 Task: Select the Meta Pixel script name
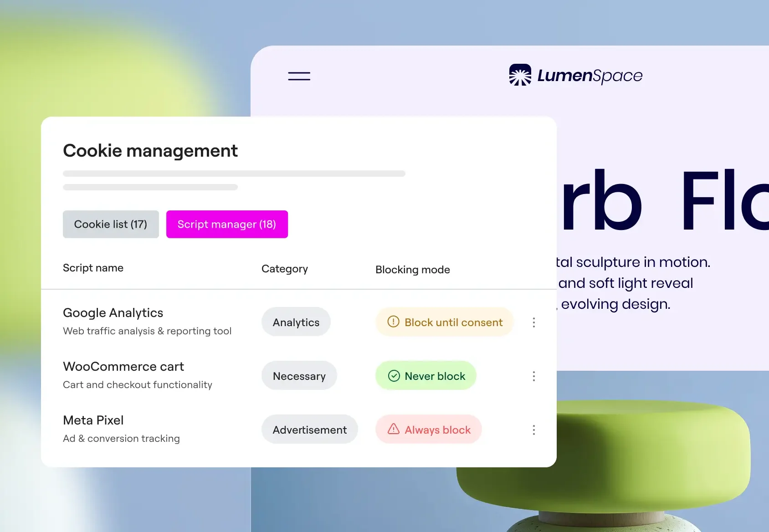click(x=93, y=420)
